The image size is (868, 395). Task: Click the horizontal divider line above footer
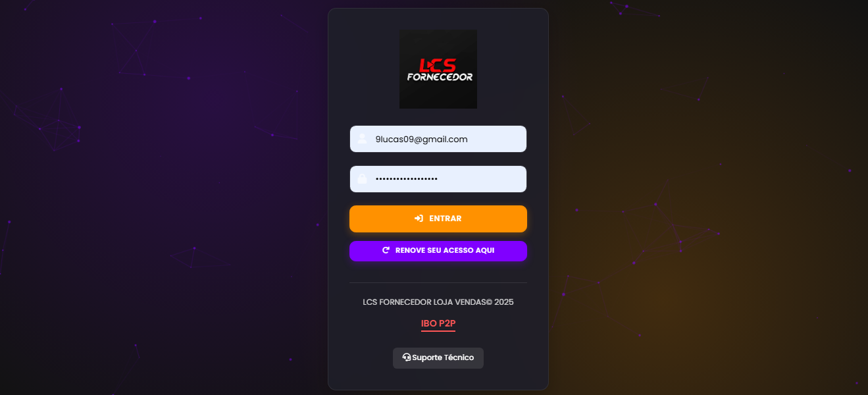point(438,282)
